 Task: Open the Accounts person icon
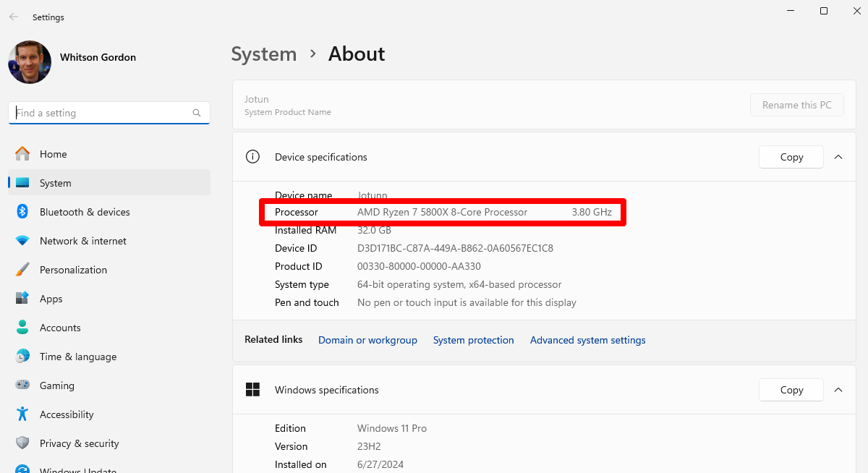(x=22, y=328)
